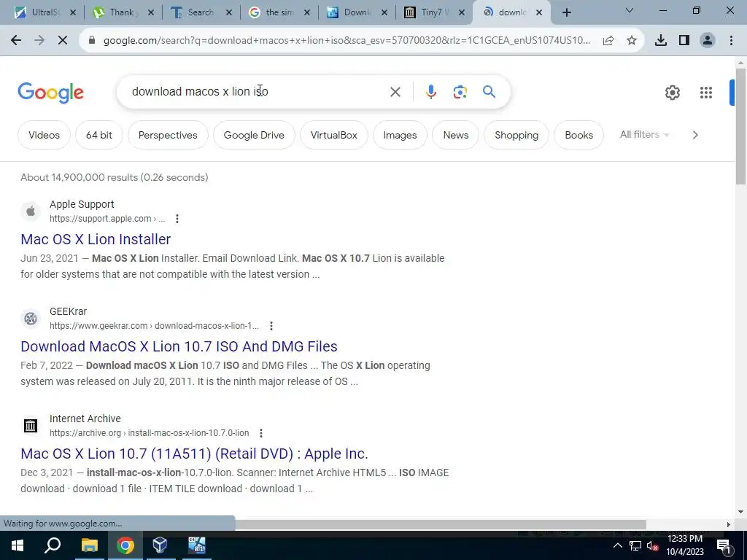Open the Chrome profile avatar
This screenshot has width=747, height=560.
pyautogui.click(x=708, y=41)
